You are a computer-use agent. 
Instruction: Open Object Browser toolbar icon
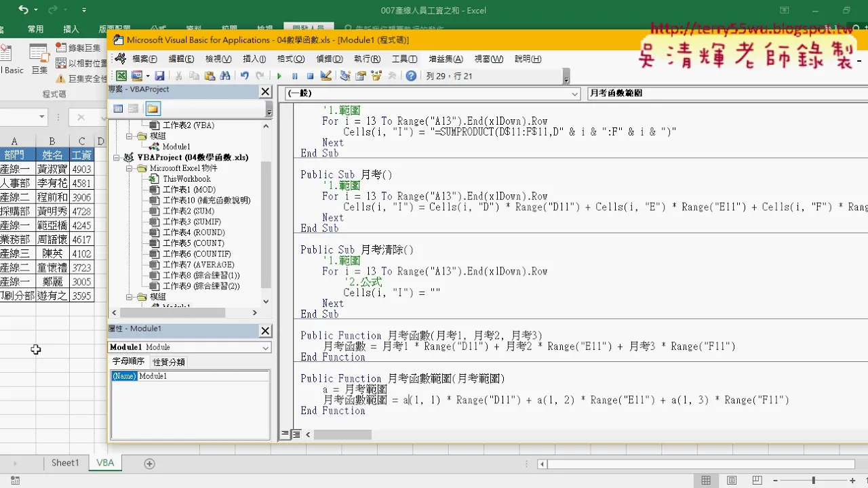[376, 76]
